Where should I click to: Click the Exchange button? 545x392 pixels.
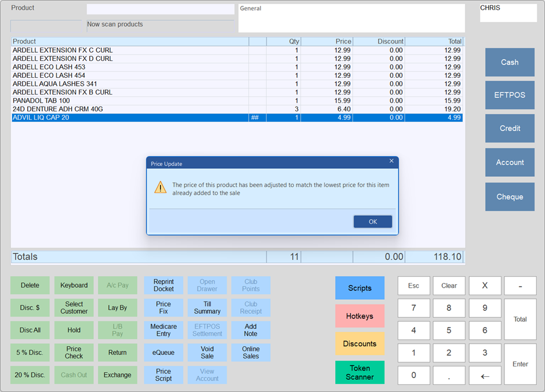(x=118, y=375)
